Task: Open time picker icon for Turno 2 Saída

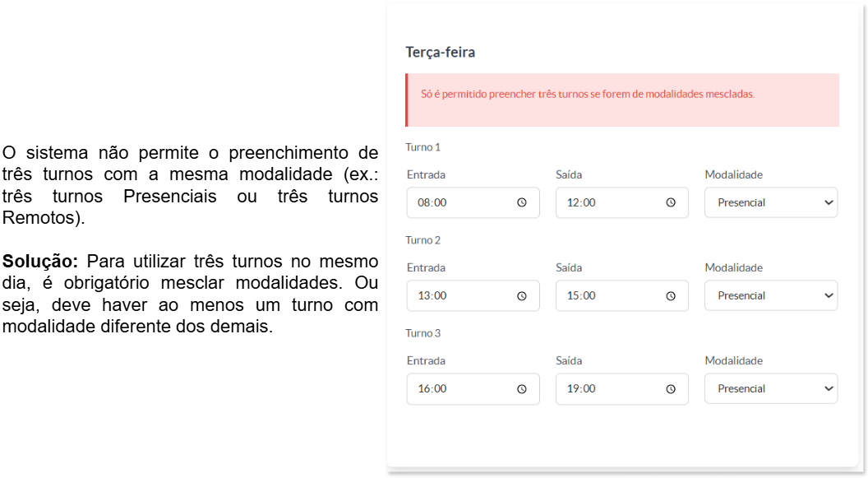Action: pos(671,296)
